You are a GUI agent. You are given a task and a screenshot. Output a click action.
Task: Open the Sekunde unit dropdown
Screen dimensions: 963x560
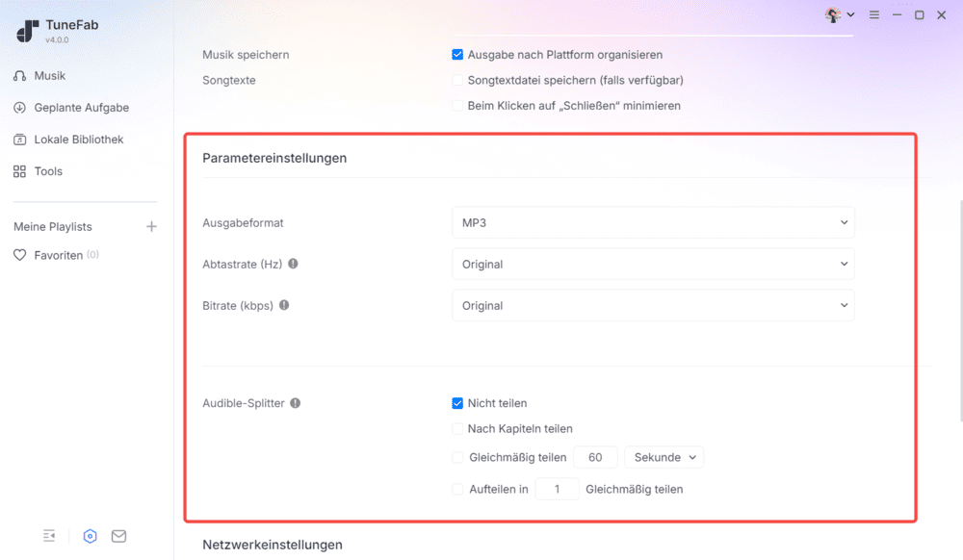tap(664, 457)
